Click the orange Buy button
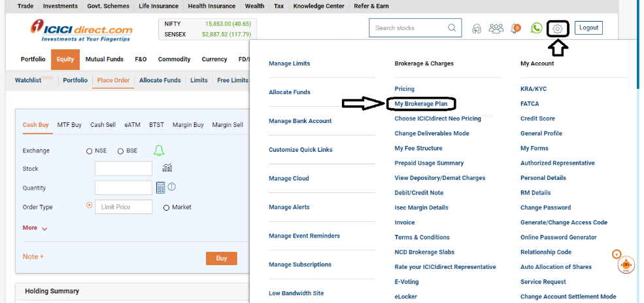 click(x=221, y=258)
